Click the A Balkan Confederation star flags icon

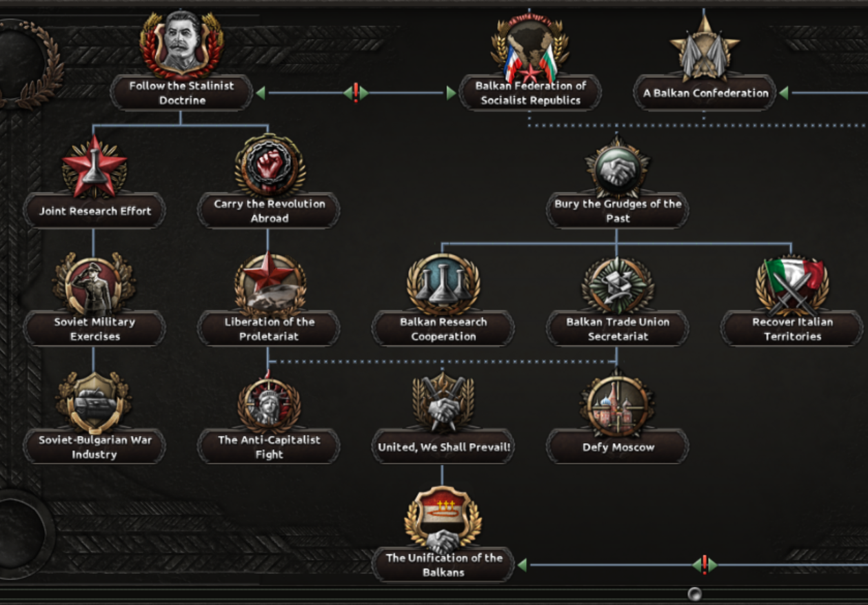[x=705, y=46]
